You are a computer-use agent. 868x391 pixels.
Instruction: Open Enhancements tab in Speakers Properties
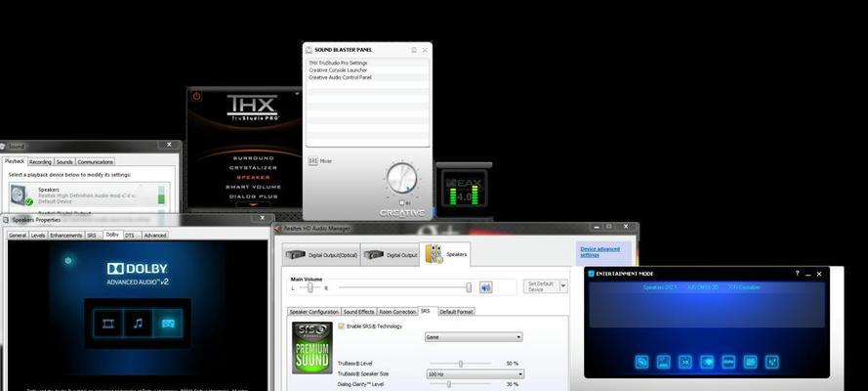point(65,236)
